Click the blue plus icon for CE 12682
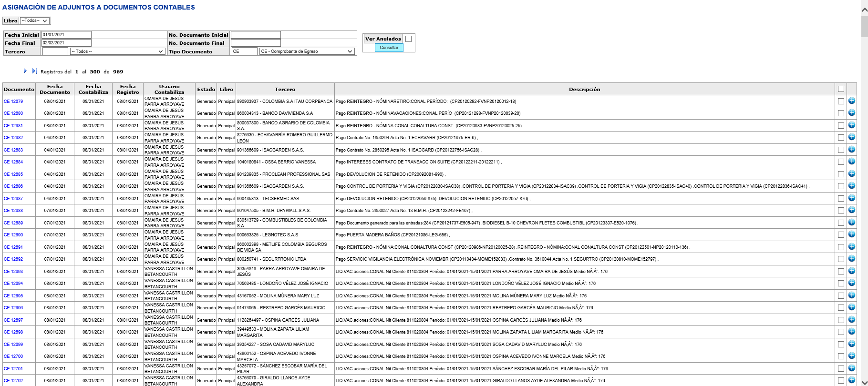868x386 pixels. tap(851, 137)
